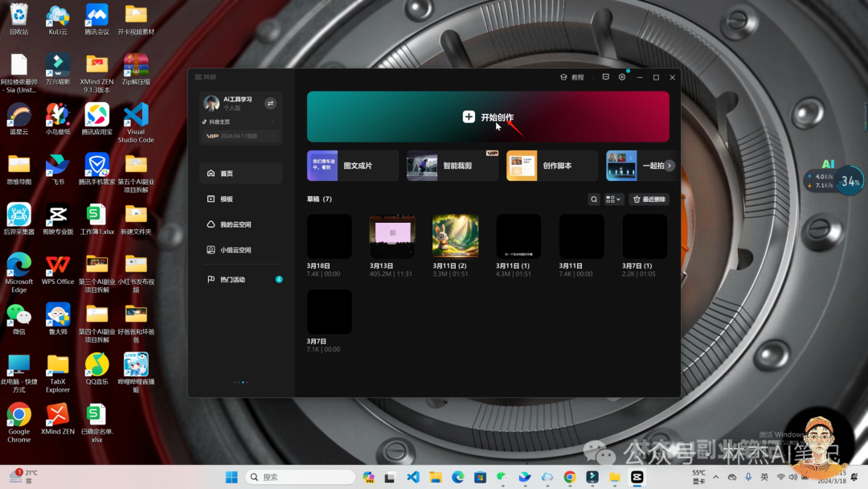The image size is (868, 489).
Task: Open the 3月18日 draft thumbnail
Action: point(330,236)
